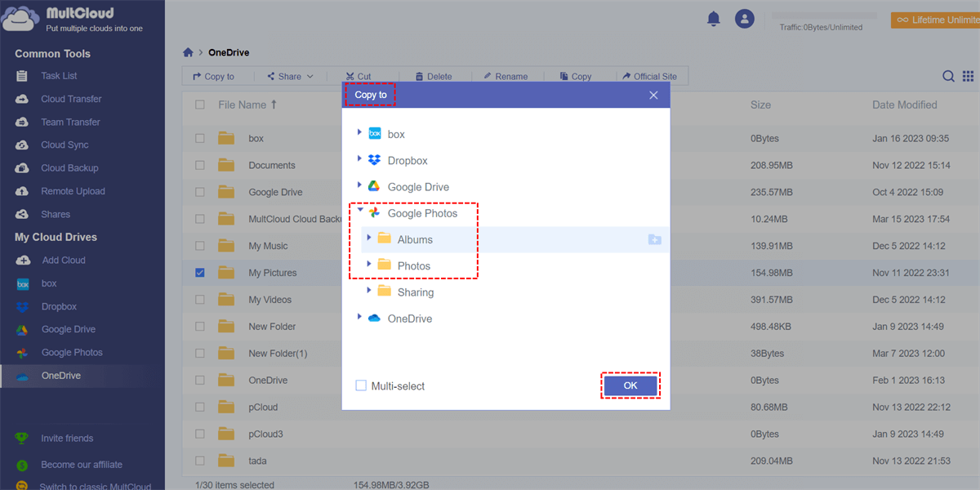Expand the Albums folder node
Image resolution: width=980 pixels, height=490 pixels.
(x=369, y=238)
